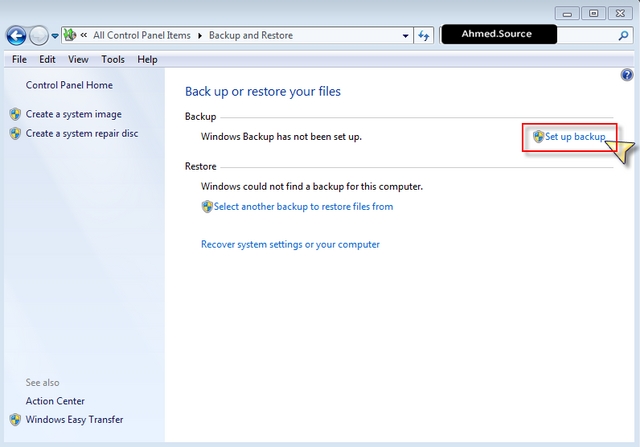Open the File menu
This screenshot has height=447, width=640.
click(x=19, y=60)
